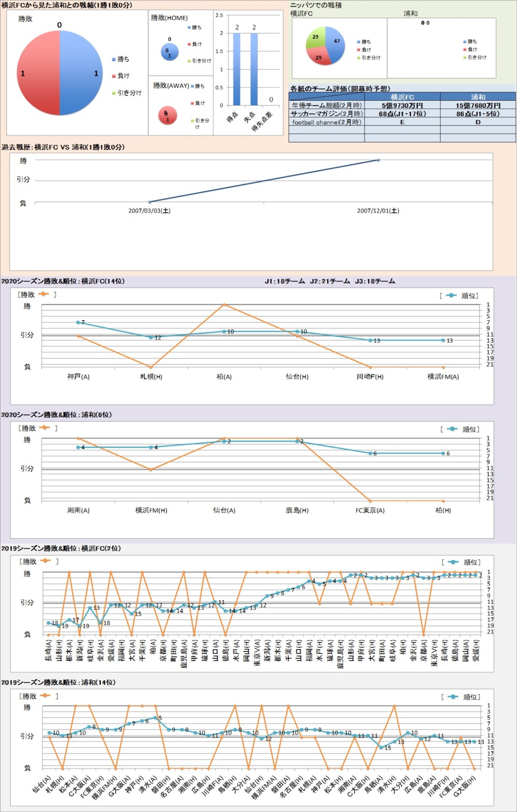Click the teal 順位 legend marker in the 2019 横浜FC chart
The width and height of the screenshot is (517, 812).
point(453,562)
